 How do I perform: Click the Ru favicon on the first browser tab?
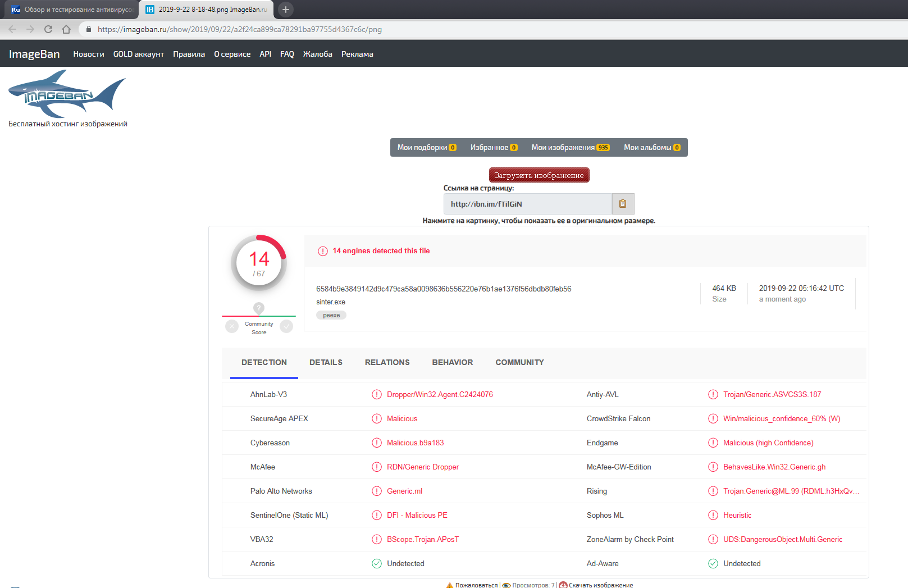[x=16, y=10]
